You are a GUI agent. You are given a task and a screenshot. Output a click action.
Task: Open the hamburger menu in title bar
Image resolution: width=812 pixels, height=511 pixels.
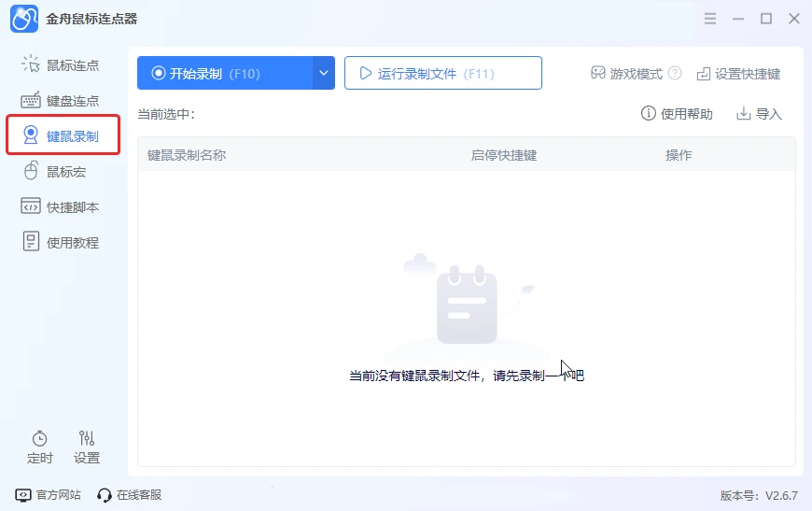pos(710,20)
